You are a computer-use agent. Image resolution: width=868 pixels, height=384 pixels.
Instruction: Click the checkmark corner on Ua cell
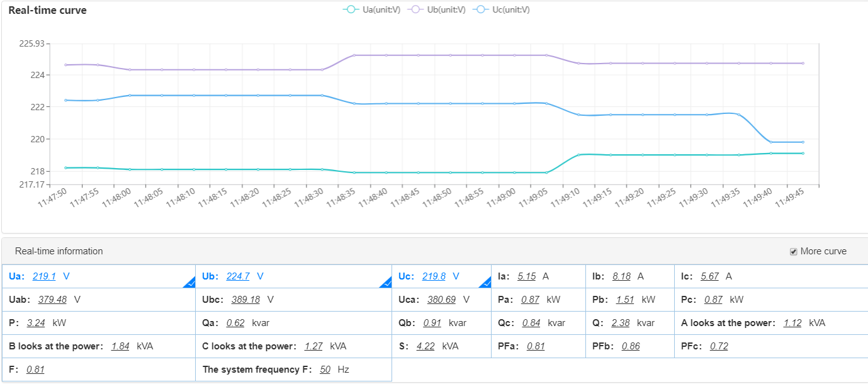[190, 283]
